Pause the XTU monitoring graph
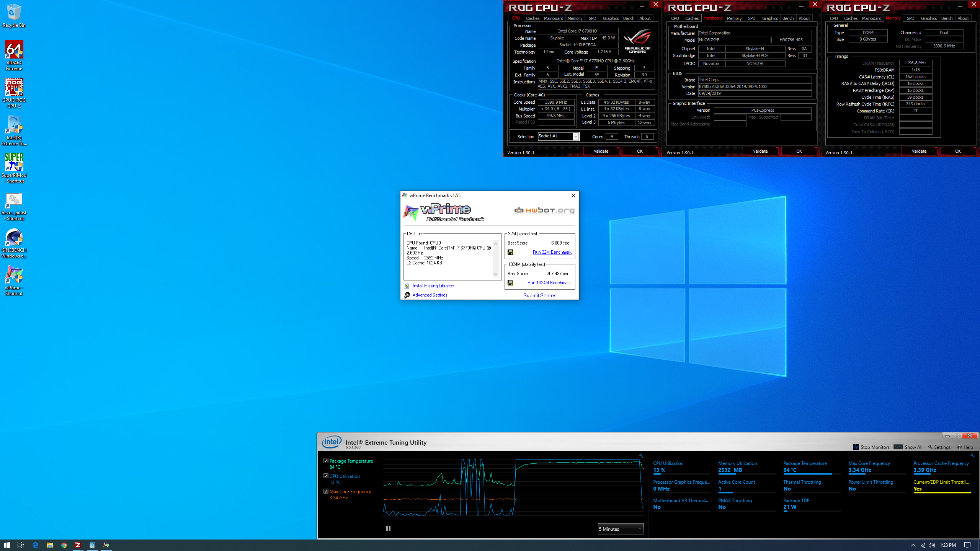980x551 pixels. coord(388,528)
